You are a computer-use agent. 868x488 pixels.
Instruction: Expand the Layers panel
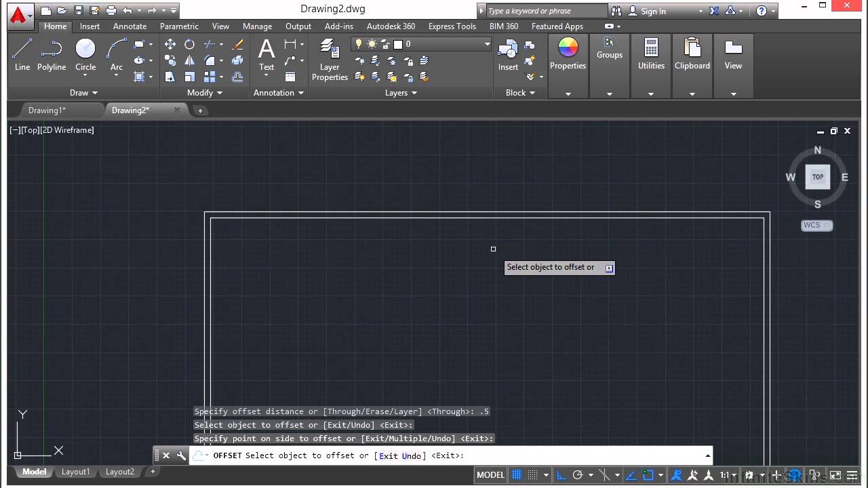click(x=401, y=93)
